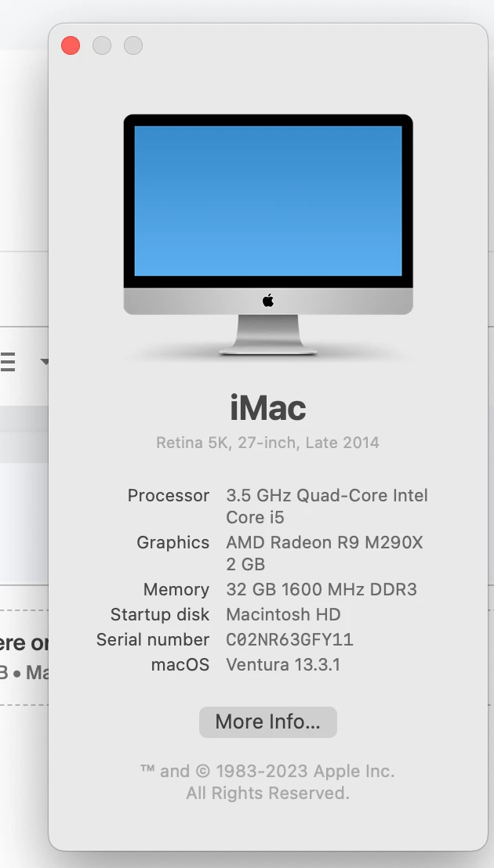Image resolution: width=494 pixels, height=868 pixels.
Task: Click the Apple logo on the iMac image
Action: click(268, 301)
